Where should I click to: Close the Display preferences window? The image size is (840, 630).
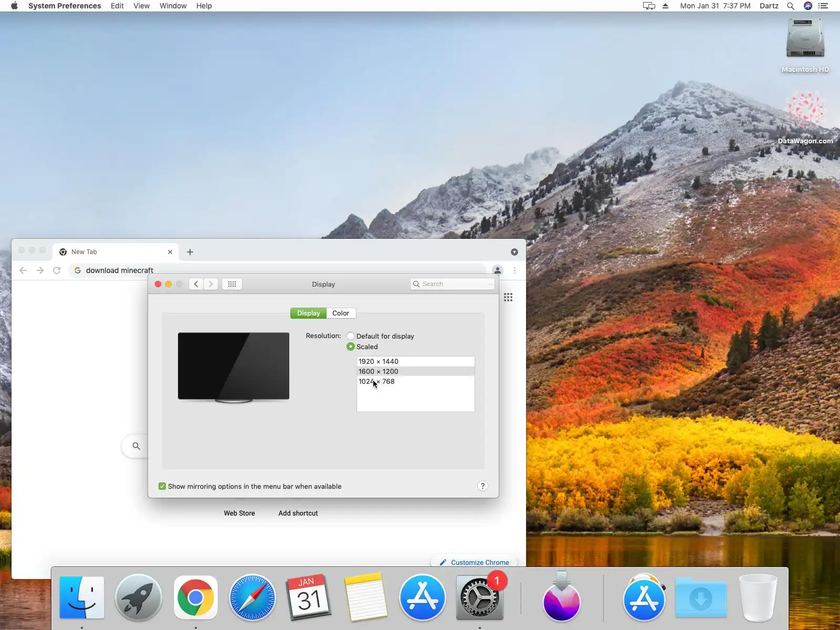pos(158,284)
